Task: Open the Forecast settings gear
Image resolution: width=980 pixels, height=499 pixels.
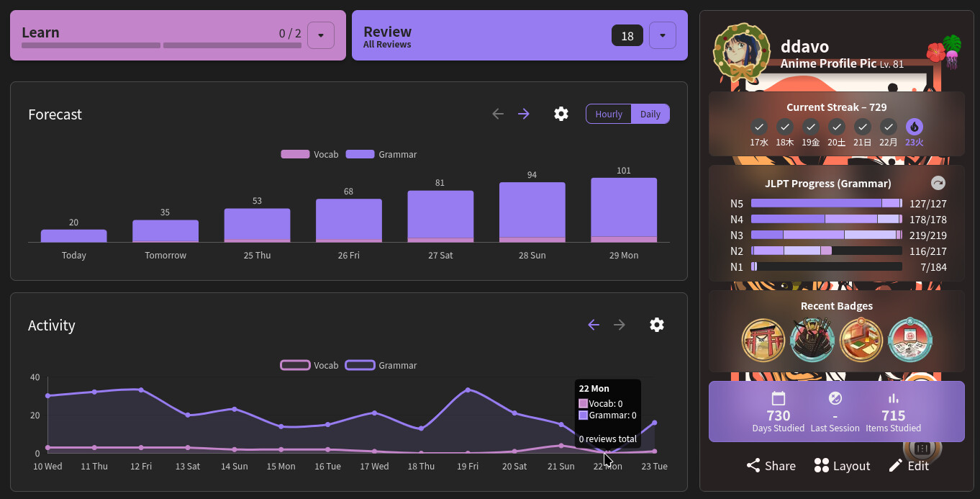Action: [561, 114]
